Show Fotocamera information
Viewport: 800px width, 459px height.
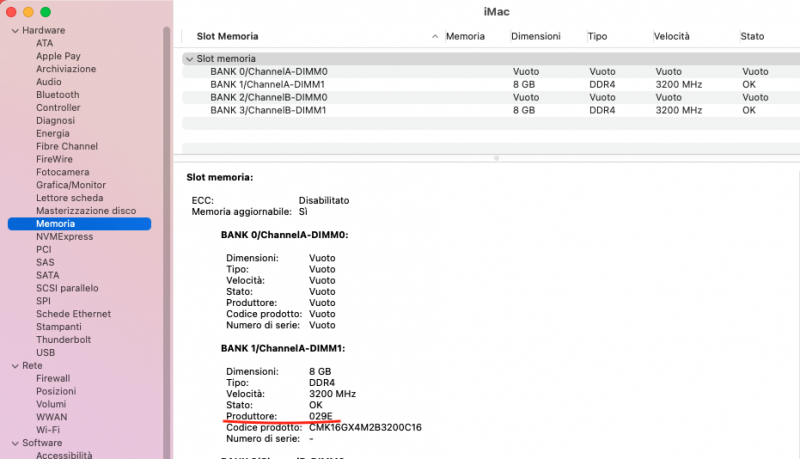(62, 172)
